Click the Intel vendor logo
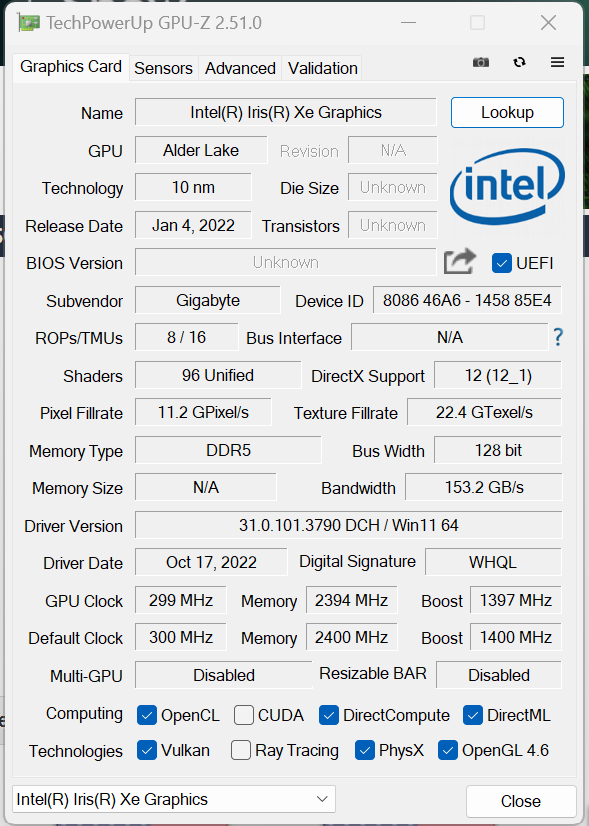 (x=507, y=186)
